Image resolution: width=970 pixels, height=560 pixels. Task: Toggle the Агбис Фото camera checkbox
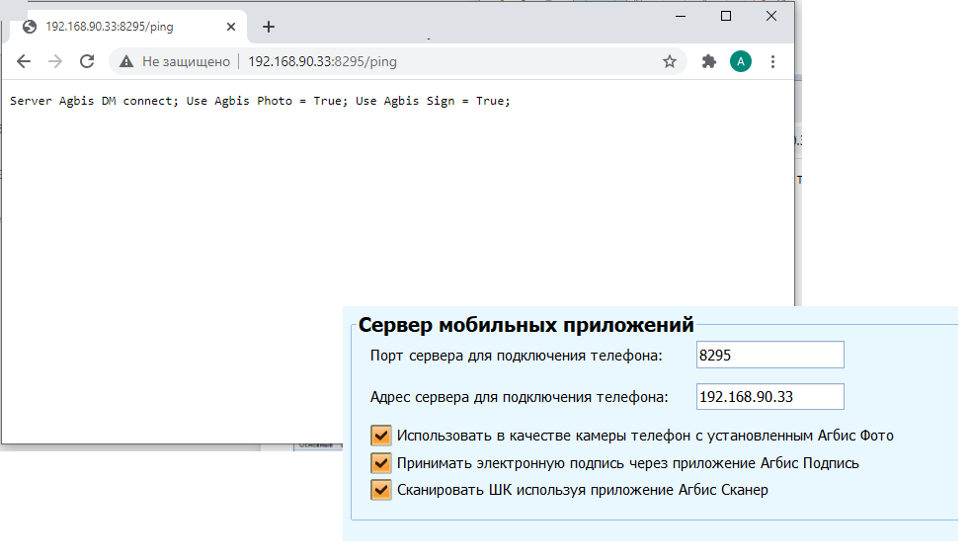(381, 436)
